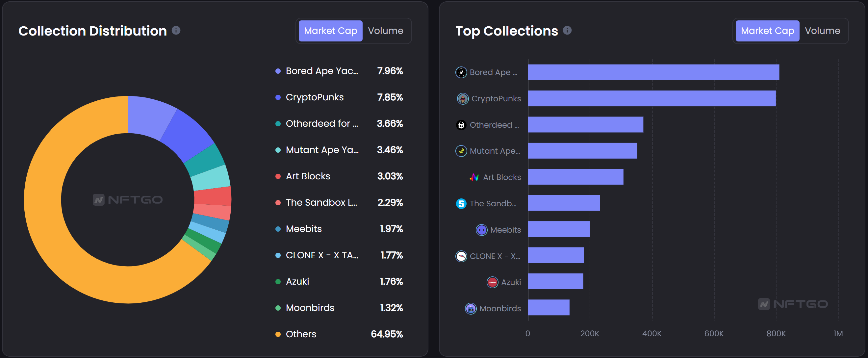Click The Sandbox bar in chart

[564, 203]
